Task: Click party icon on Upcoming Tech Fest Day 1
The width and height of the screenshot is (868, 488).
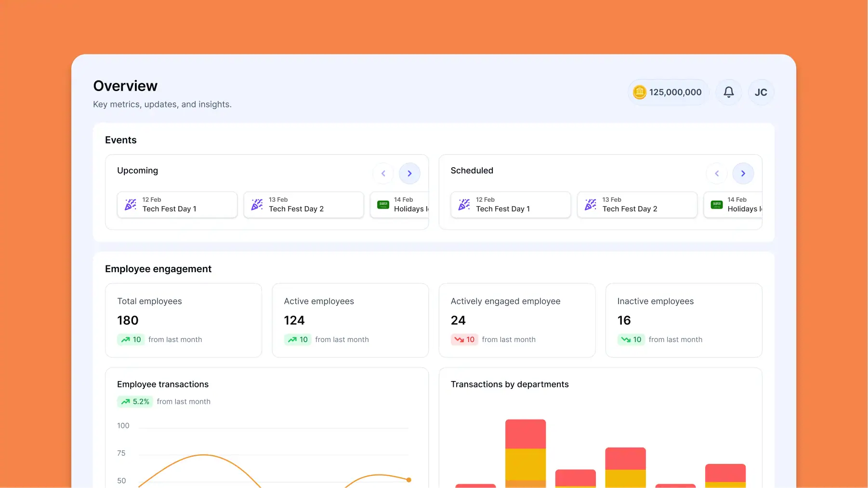Action: 131,204
